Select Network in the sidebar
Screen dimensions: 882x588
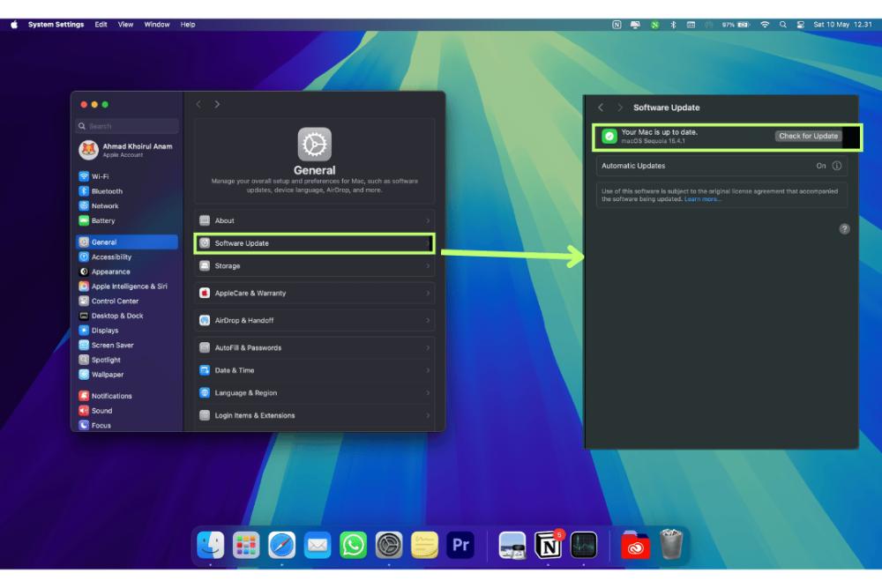click(x=126, y=205)
